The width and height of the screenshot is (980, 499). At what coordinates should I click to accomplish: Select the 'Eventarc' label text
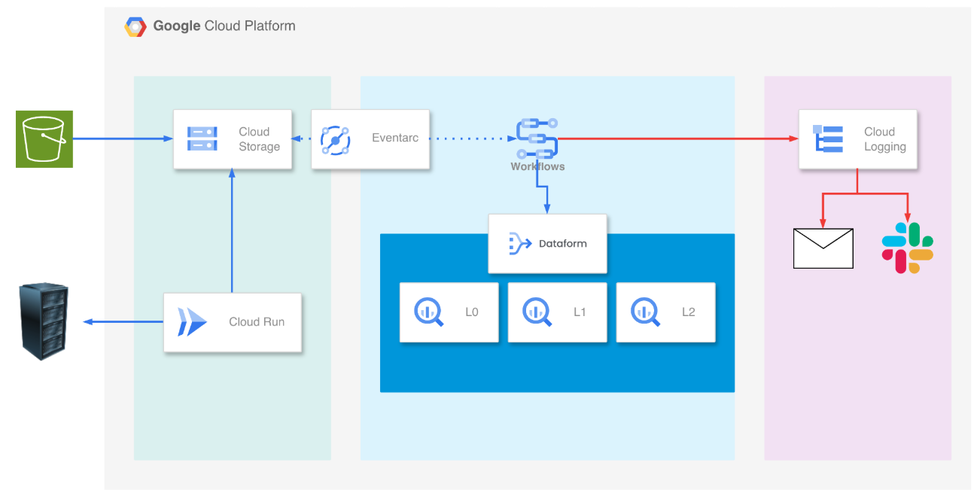(395, 138)
